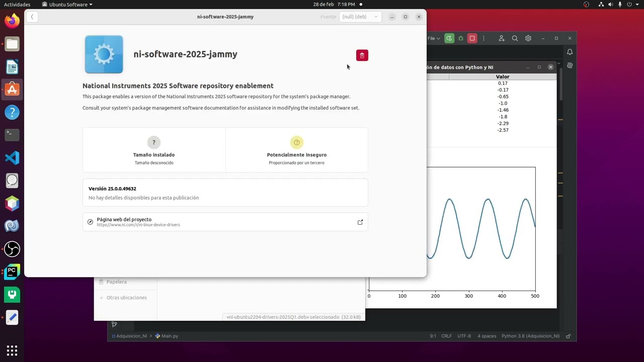644x362 pixels.
Task: Open the Python 3.8 interpreter selector
Action: coord(530,336)
